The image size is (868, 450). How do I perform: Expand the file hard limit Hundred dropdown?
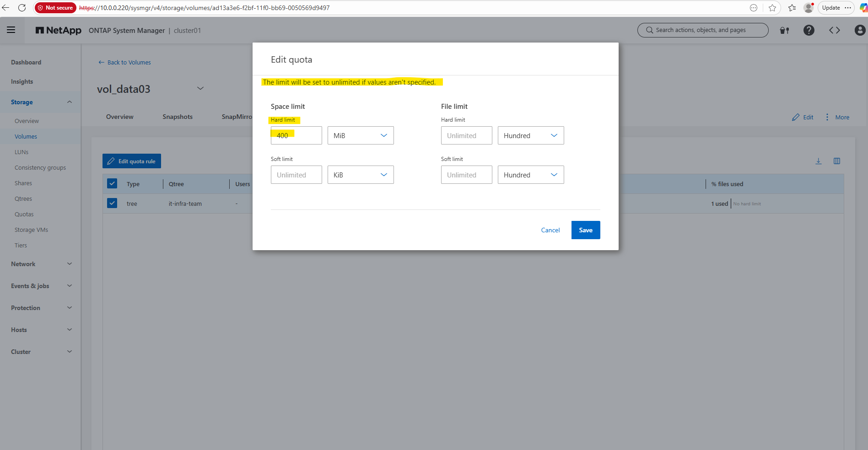[530, 135]
